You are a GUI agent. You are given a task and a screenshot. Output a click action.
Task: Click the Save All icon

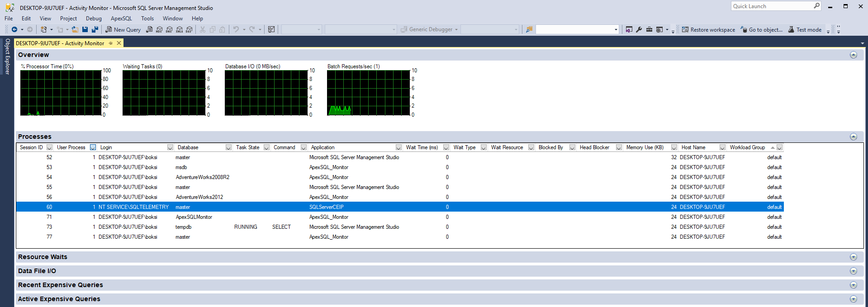pyautogui.click(x=95, y=29)
